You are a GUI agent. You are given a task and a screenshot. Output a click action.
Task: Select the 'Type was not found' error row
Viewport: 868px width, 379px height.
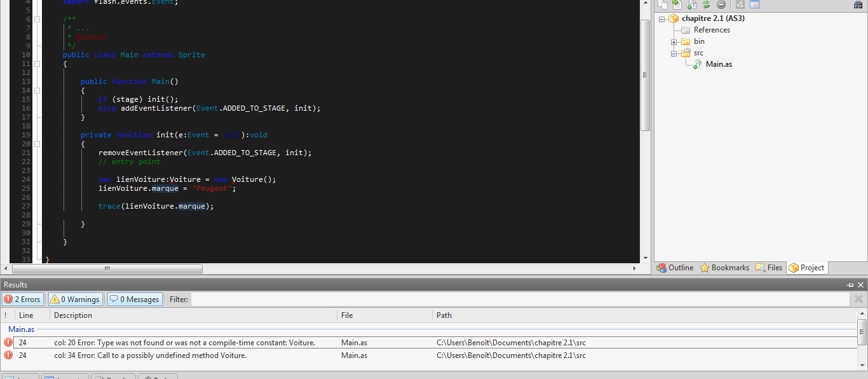pos(429,343)
